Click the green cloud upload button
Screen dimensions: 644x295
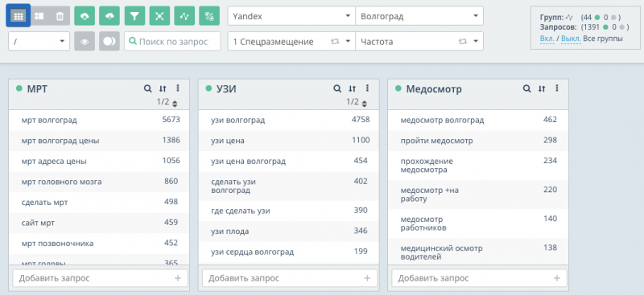pos(85,16)
